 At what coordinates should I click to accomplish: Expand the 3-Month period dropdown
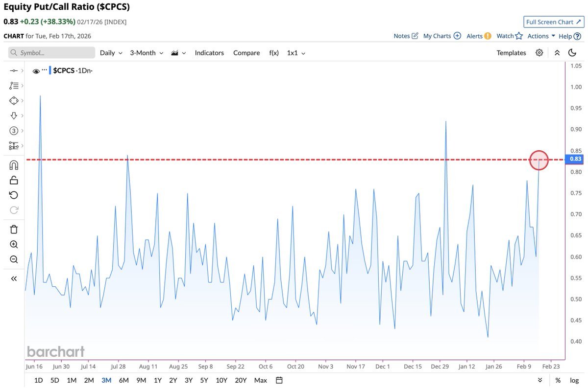(147, 53)
